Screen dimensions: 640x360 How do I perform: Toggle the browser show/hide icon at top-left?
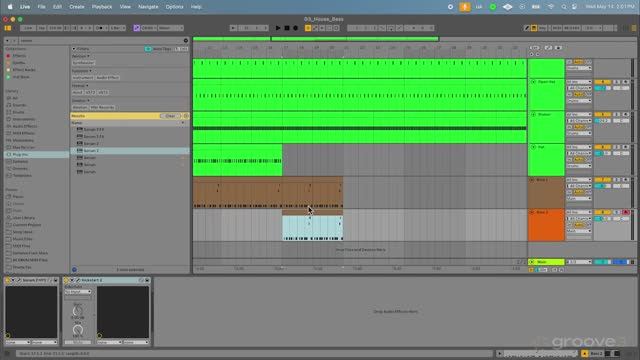(x=8, y=28)
